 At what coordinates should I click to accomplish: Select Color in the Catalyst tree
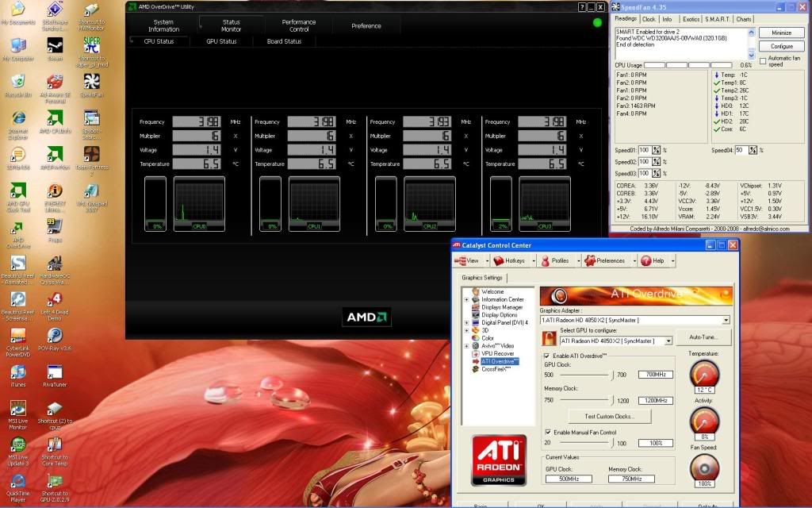(488, 338)
